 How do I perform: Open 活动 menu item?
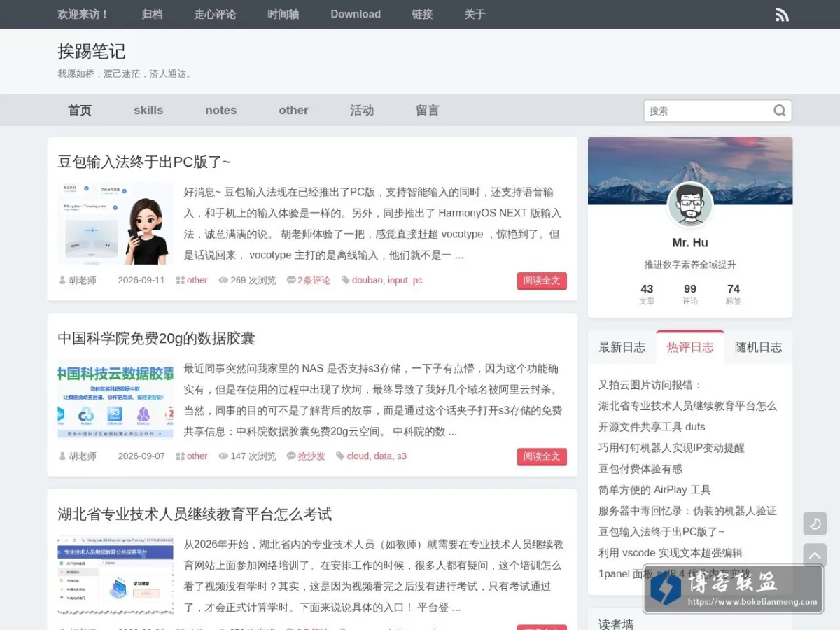pyautogui.click(x=362, y=111)
